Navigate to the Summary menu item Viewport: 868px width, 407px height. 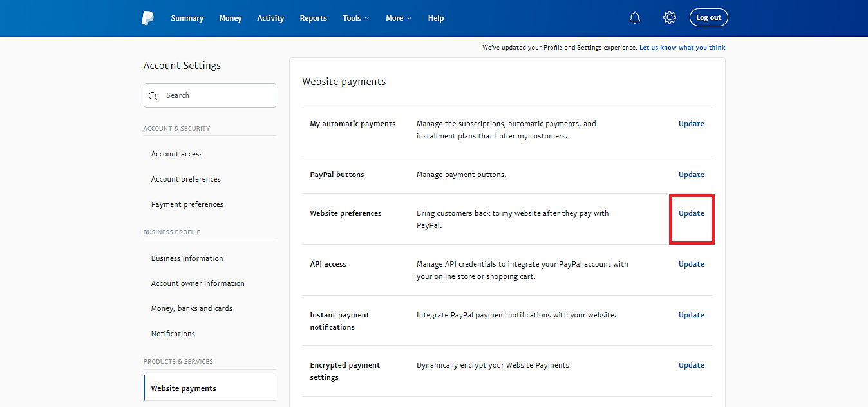[x=187, y=18]
